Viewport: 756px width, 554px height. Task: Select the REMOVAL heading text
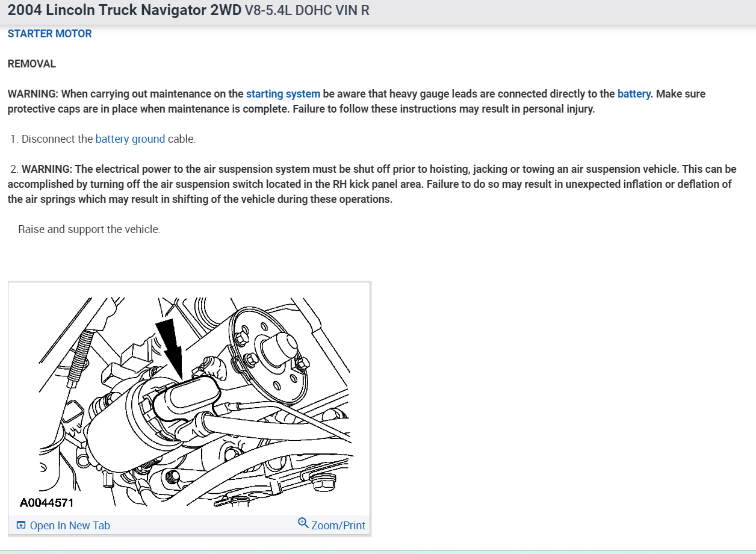pos(31,64)
